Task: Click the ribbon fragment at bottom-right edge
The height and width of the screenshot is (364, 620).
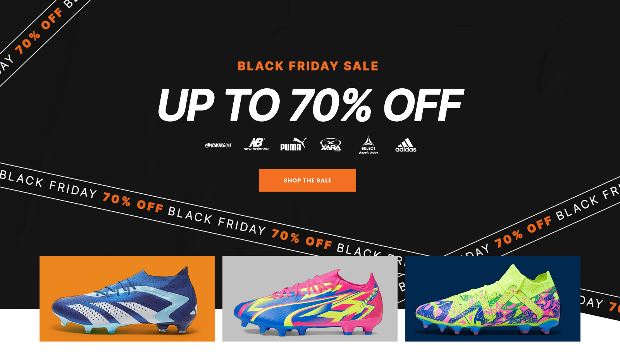Action: [600, 304]
